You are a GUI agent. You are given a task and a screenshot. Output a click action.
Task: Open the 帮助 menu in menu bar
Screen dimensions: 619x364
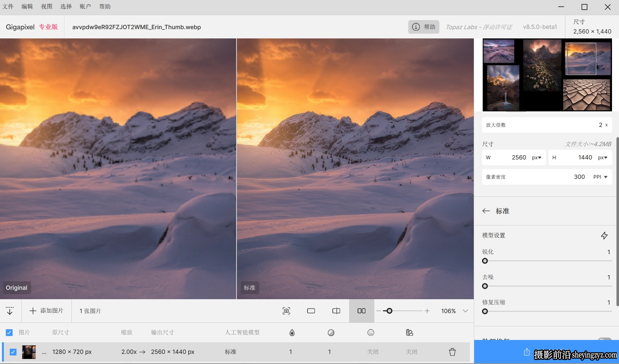[x=105, y=7]
